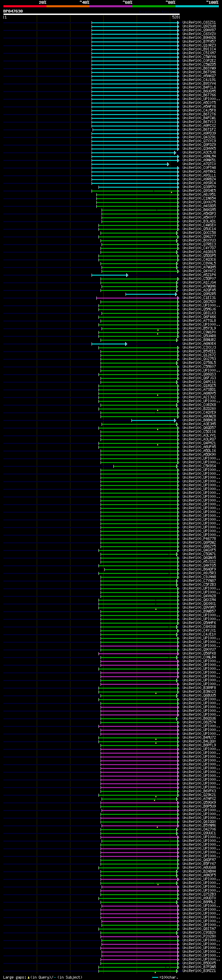Open hit UniRef100_C8VAL5
This screenshot has width=222, height=980.
(199, 263)
